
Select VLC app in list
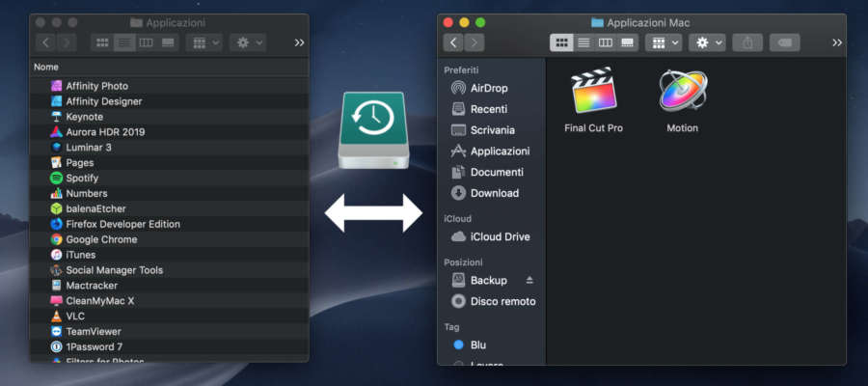(169, 316)
